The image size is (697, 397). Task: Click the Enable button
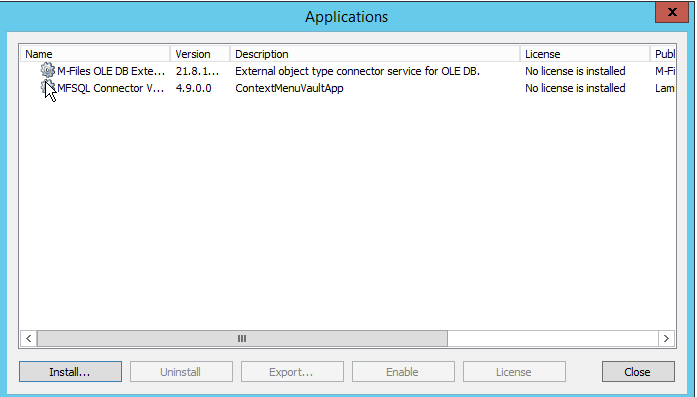pos(403,372)
